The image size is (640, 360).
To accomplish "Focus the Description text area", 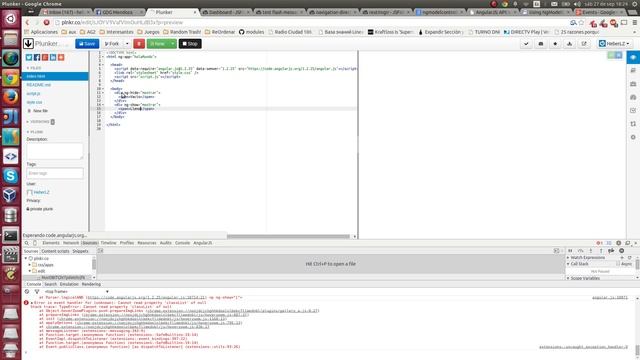I will [55, 151].
